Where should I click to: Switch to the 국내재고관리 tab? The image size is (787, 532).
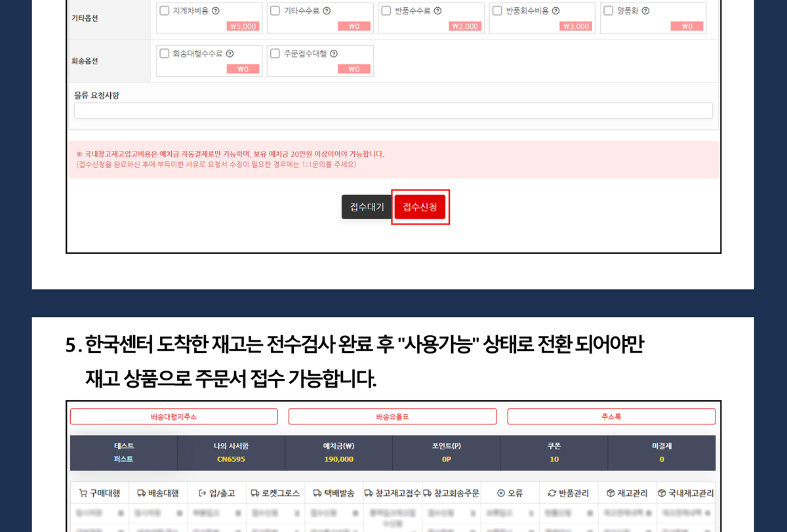[686, 493]
